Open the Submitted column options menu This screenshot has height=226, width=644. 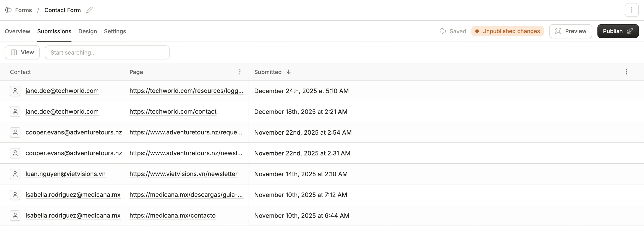tap(626, 72)
